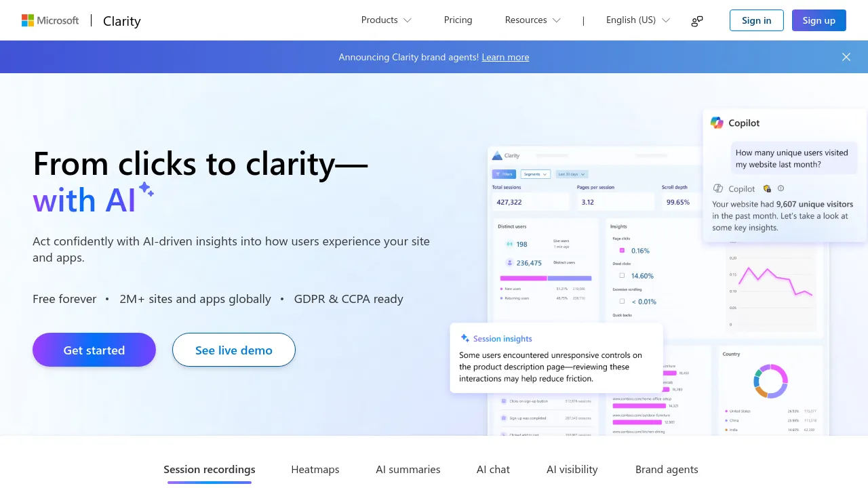Open the Pricing page
The image size is (868, 488).
click(x=458, y=20)
